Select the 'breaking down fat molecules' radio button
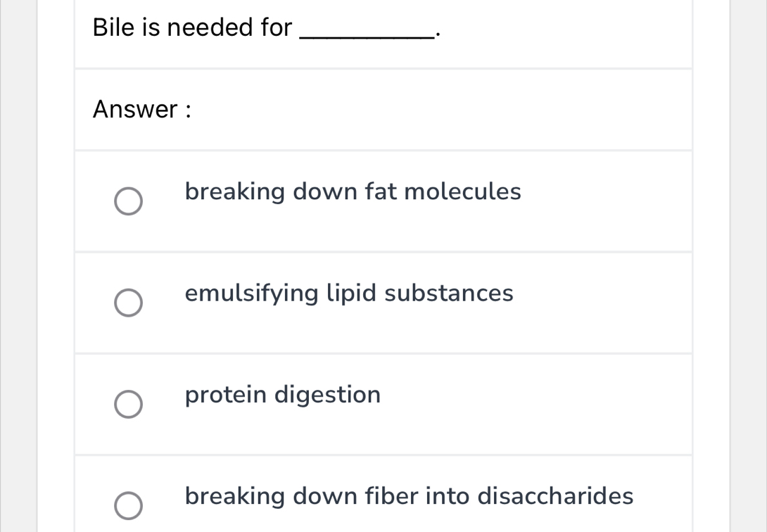The width and height of the screenshot is (767, 532). (x=127, y=201)
